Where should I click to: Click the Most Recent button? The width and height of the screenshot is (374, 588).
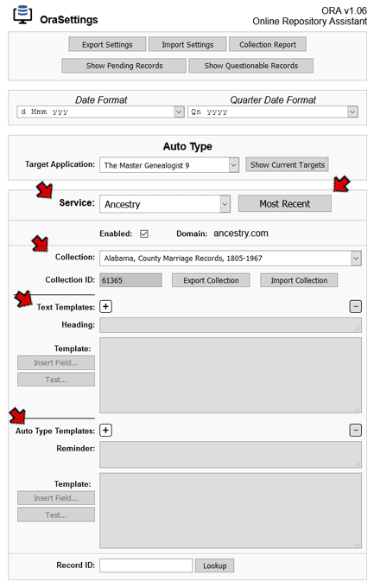pos(285,203)
